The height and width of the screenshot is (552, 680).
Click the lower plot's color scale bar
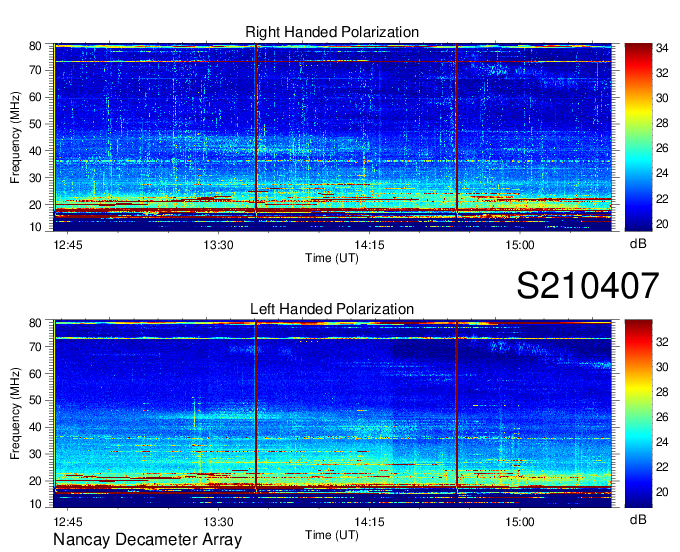pyautogui.click(x=638, y=414)
